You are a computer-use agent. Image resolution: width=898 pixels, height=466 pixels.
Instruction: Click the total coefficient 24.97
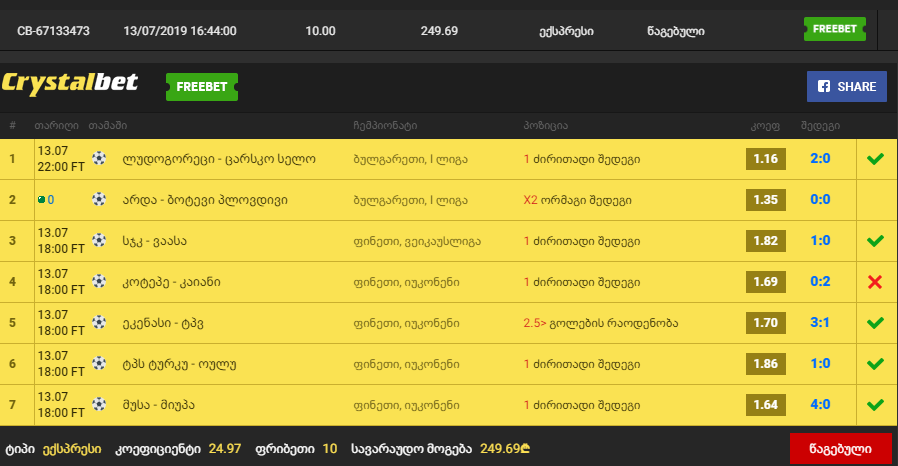point(224,449)
